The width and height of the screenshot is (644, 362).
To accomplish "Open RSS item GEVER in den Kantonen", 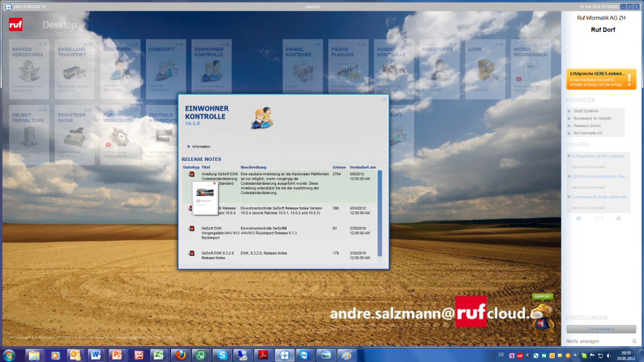I will 600,177.
